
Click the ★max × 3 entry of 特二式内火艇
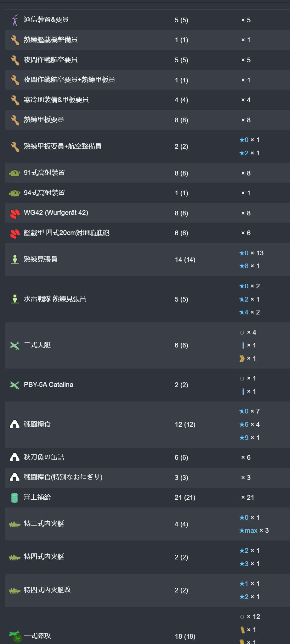254,530
